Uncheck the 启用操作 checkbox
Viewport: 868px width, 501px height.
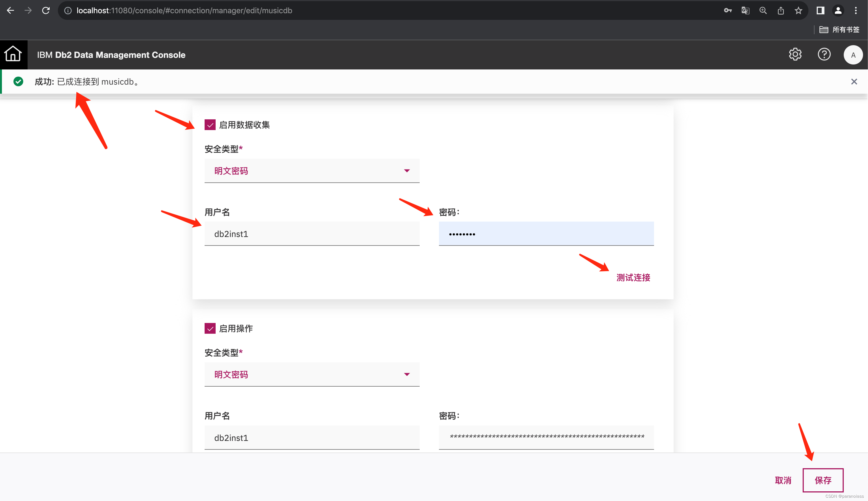click(210, 328)
